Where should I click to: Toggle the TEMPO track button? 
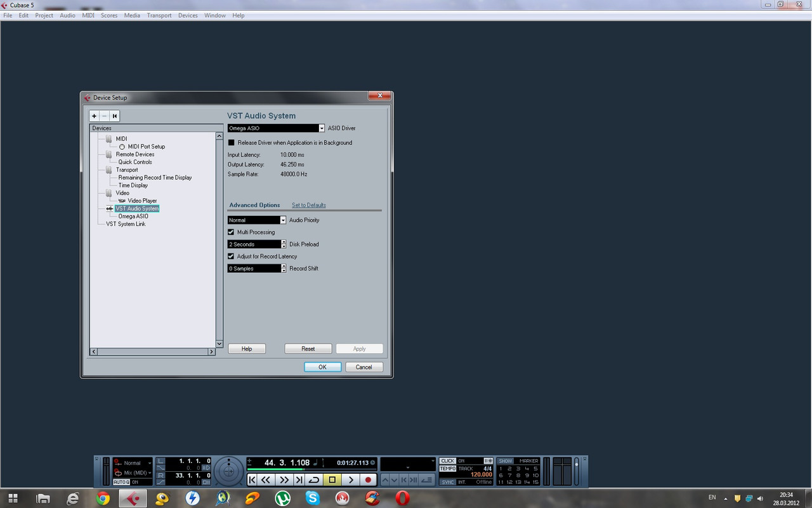tap(448, 469)
